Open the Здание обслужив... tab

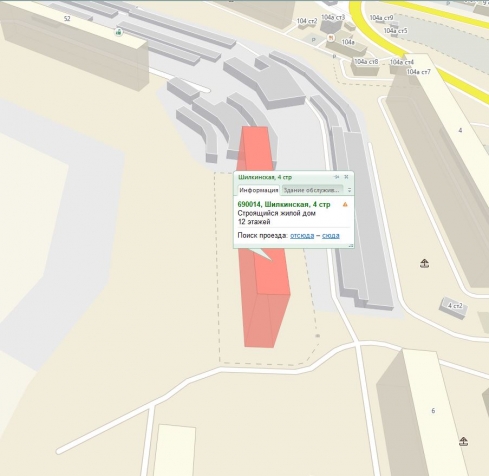[312, 190]
